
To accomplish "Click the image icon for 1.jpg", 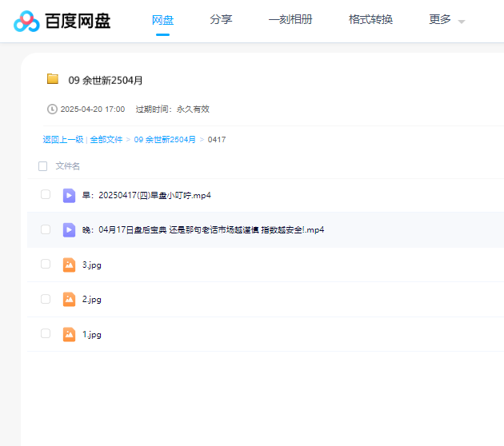I will [69, 334].
